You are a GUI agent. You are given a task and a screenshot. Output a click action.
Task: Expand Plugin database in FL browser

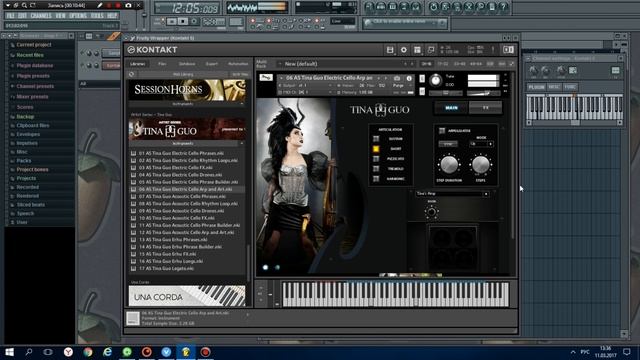[x=35, y=65]
